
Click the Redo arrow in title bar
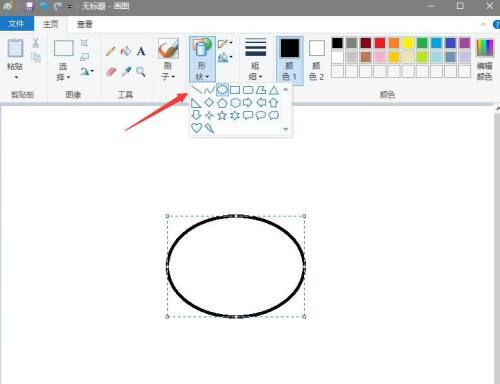click(x=57, y=6)
